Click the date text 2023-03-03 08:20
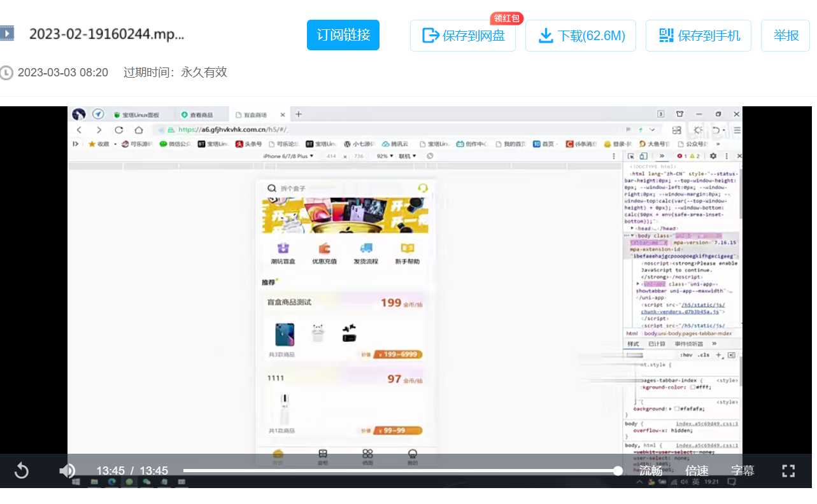Screen dimensions: 817x504 (x=63, y=73)
